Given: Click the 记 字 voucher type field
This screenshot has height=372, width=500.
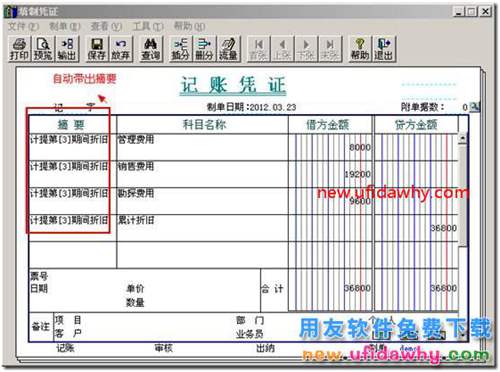Looking at the screenshot, I should coord(75,107).
